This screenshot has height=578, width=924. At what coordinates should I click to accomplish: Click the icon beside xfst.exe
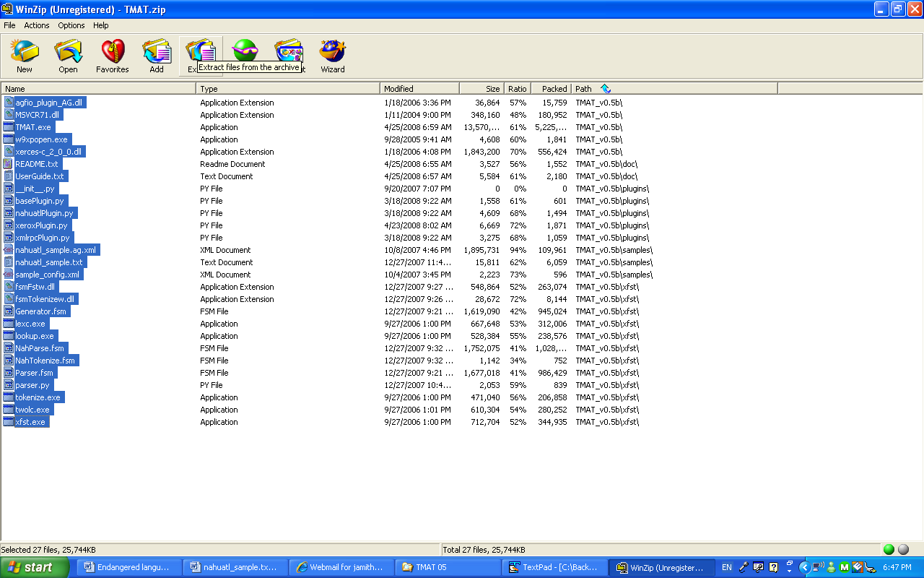pos(9,422)
